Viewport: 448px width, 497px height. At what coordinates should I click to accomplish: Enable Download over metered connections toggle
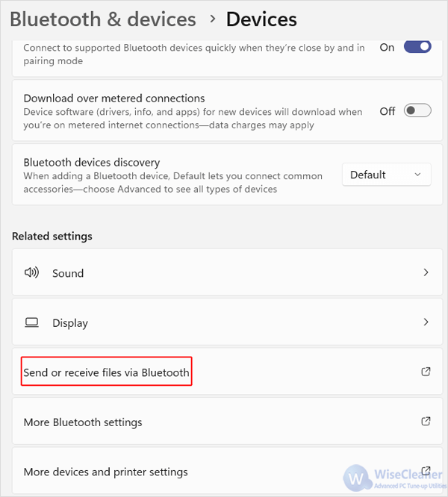[x=417, y=110]
